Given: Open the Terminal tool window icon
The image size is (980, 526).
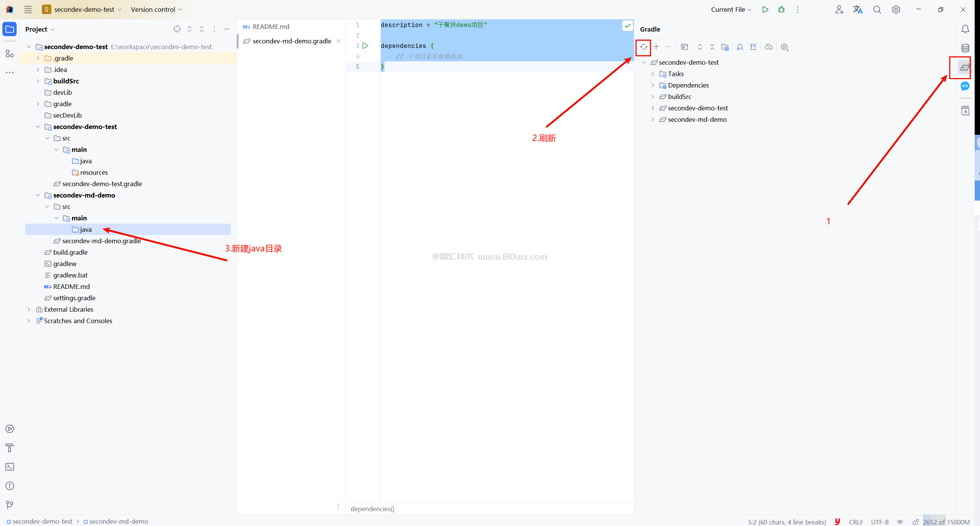Looking at the screenshot, I should click(x=10, y=467).
